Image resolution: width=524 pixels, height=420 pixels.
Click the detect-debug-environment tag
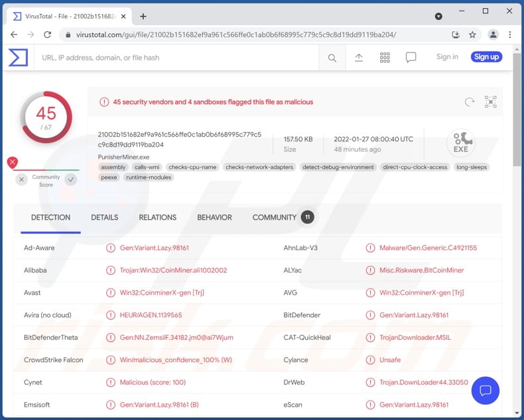(x=338, y=167)
